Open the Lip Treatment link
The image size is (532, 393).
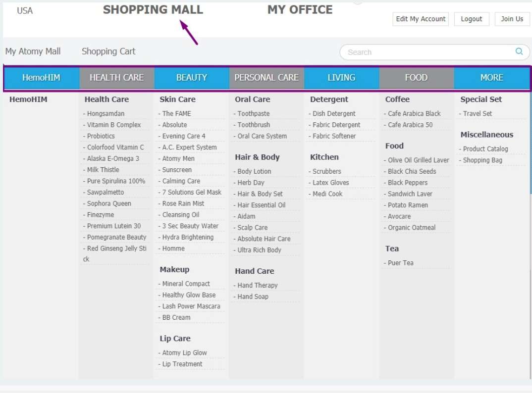point(182,364)
